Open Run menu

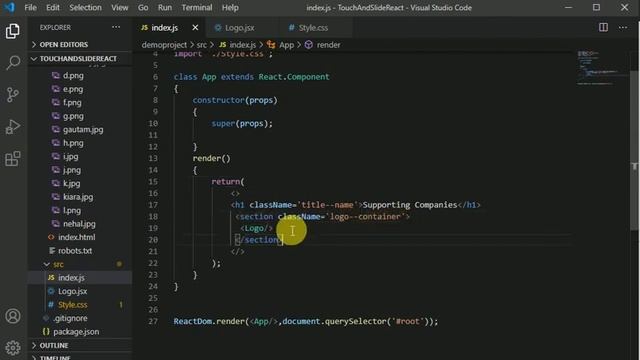[x=165, y=7]
